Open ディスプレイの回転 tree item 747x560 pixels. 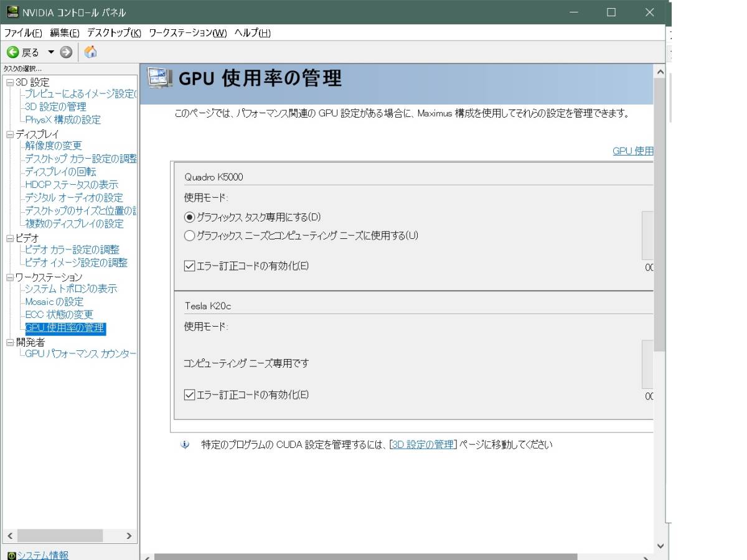(60, 172)
